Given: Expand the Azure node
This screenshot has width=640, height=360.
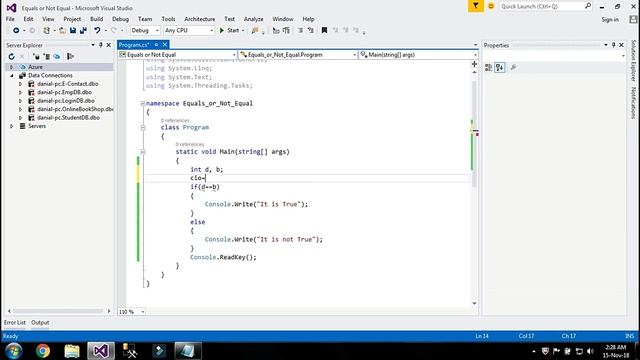Looking at the screenshot, I should [x=11, y=67].
